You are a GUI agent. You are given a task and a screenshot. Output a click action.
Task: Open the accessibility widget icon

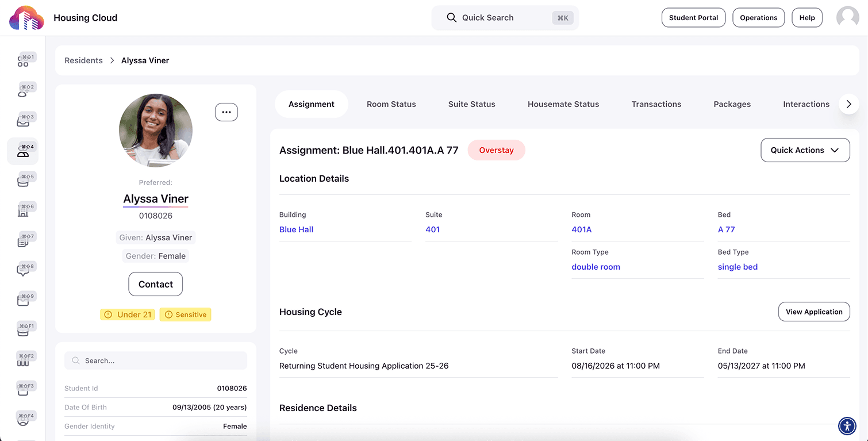pos(847,426)
